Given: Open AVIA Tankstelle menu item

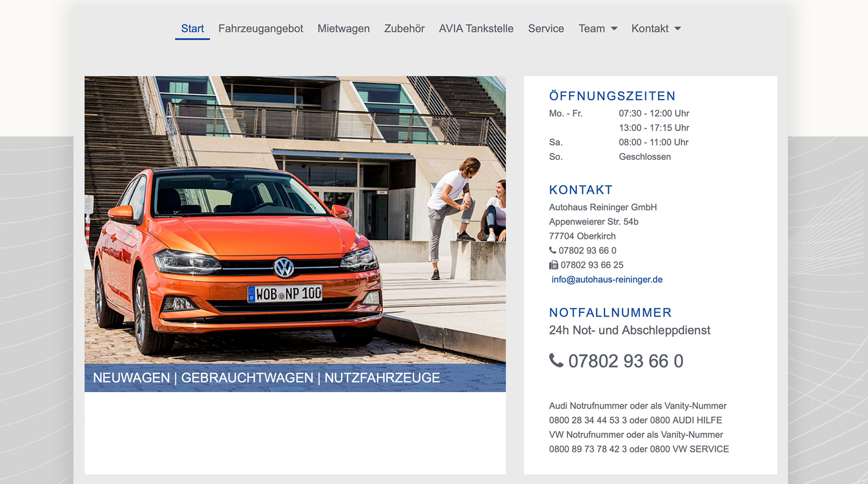Looking at the screenshot, I should (476, 28).
